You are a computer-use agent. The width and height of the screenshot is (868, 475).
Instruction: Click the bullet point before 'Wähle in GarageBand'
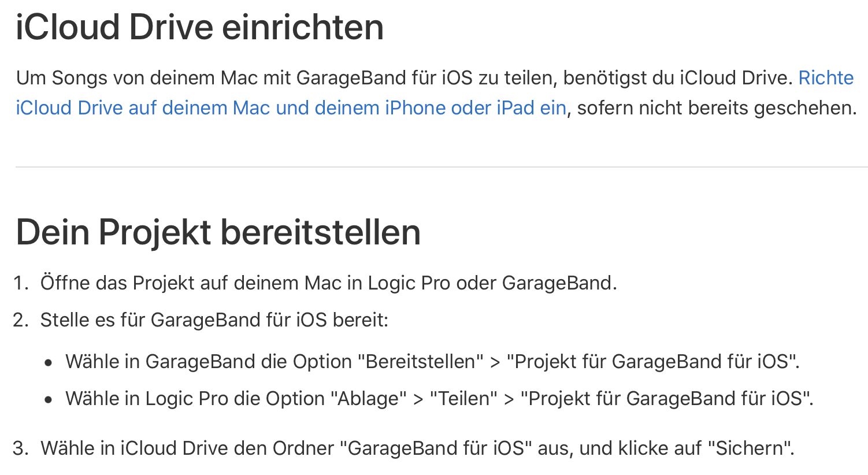pyautogui.click(x=49, y=363)
